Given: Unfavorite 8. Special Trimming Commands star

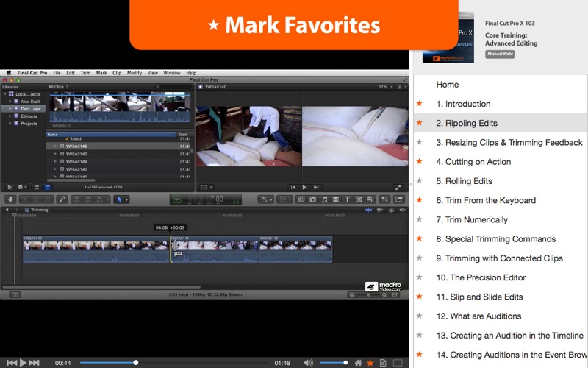Looking at the screenshot, I should tap(420, 238).
